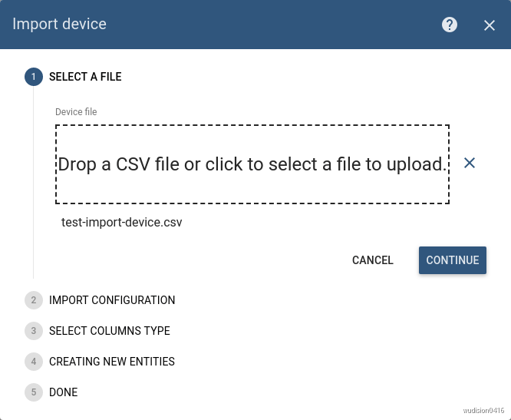Open the Select Columns Type step
The image size is (511, 420).
tap(110, 331)
